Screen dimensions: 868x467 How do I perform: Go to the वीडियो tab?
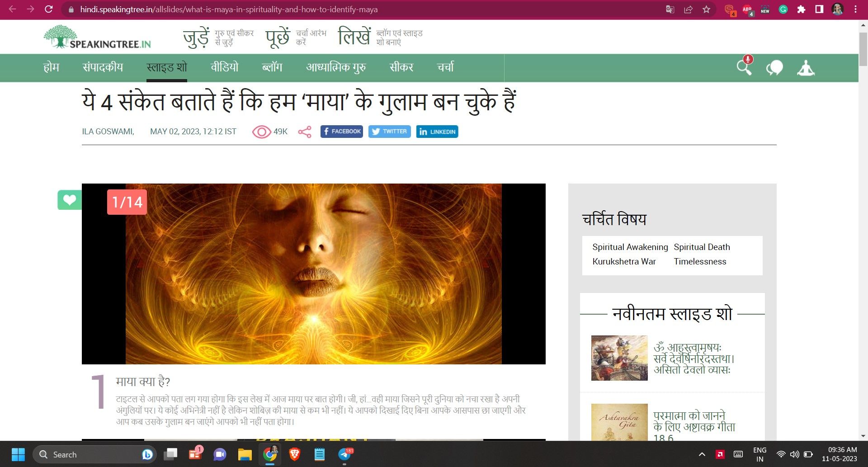[224, 67]
